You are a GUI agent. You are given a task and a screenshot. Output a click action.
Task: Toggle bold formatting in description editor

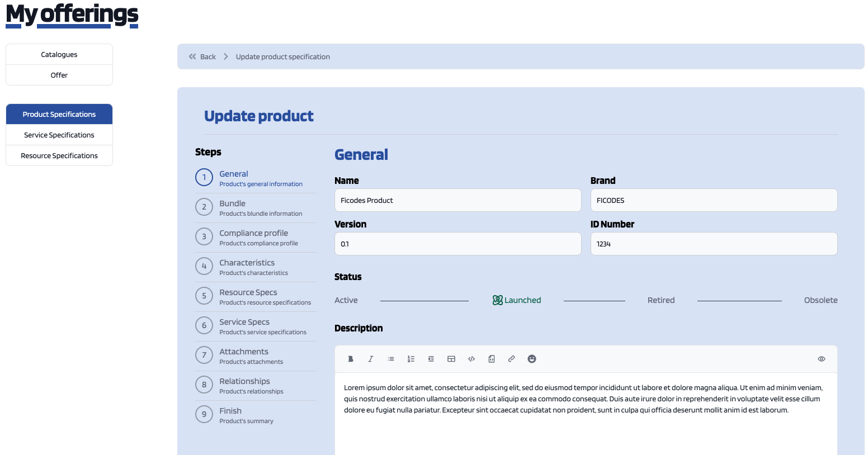click(x=351, y=359)
